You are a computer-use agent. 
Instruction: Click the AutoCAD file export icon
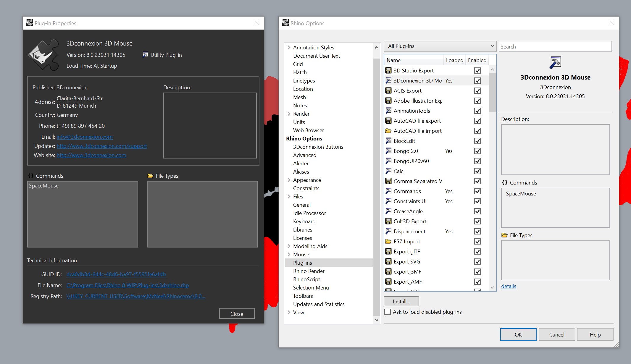point(388,121)
